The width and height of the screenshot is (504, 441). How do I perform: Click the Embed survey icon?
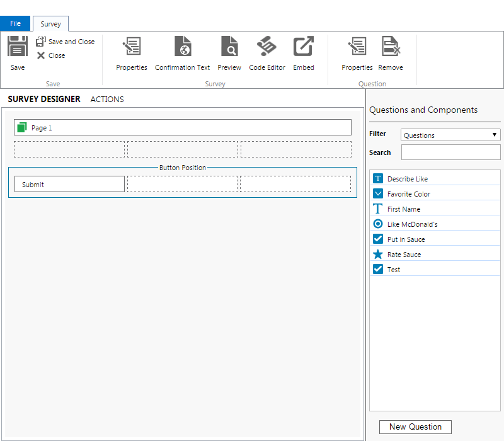[304, 47]
